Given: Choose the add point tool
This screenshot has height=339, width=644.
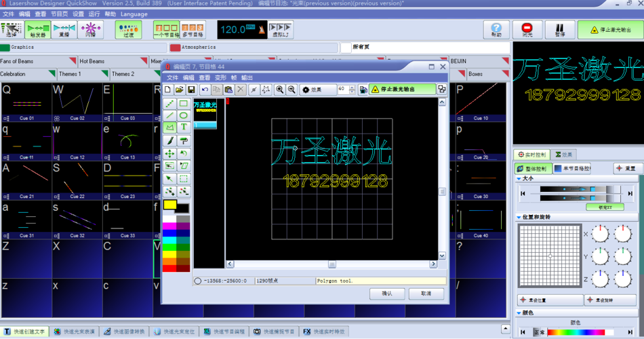Looking at the screenshot, I should pos(169,191).
